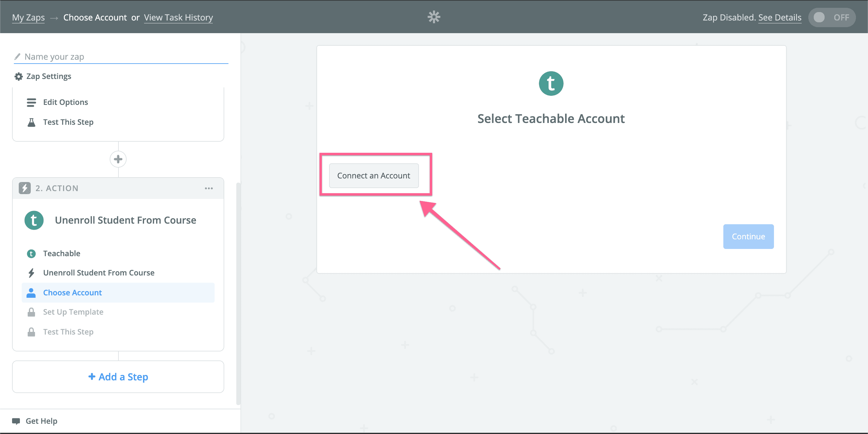This screenshot has height=434, width=868.
Task: Click the lock icon beside Set Up Template
Action: point(31,312)
